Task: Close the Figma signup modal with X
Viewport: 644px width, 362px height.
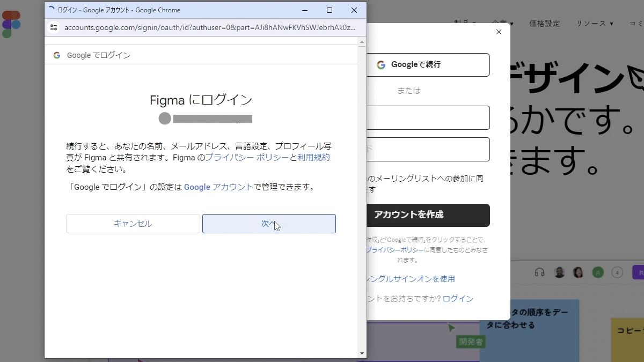Action: pyautogui.click(x=499, y=32)
